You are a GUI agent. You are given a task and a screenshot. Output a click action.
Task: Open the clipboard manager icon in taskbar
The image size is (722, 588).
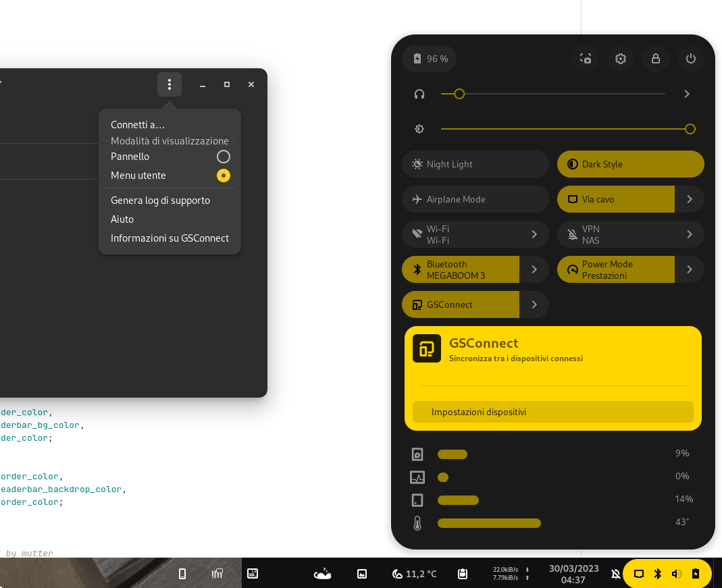click(463, 574)
